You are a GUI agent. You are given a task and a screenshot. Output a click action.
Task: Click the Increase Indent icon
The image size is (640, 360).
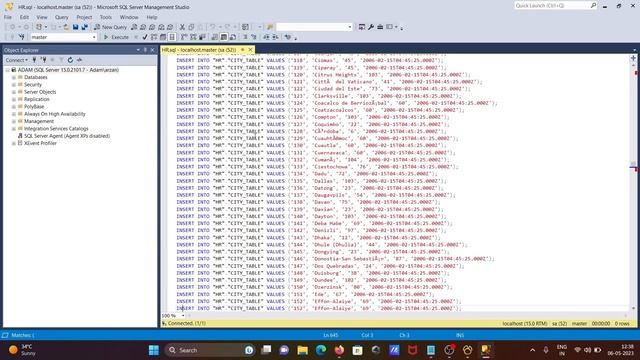point(275,37)
